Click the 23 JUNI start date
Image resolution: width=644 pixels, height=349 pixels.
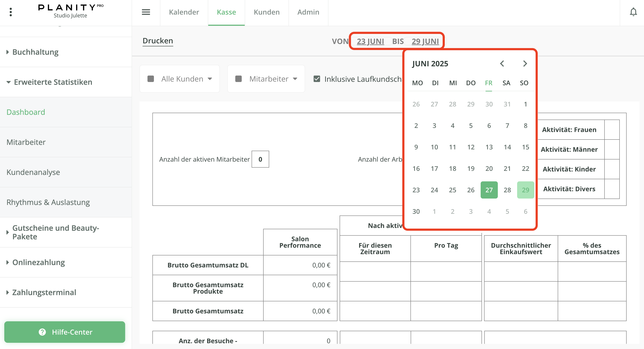point(370,41)
